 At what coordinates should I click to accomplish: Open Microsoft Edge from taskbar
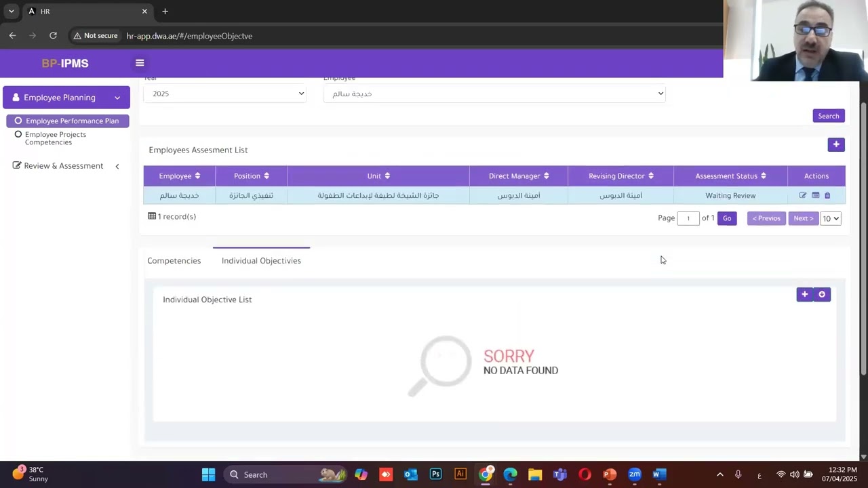coord(510,474)
